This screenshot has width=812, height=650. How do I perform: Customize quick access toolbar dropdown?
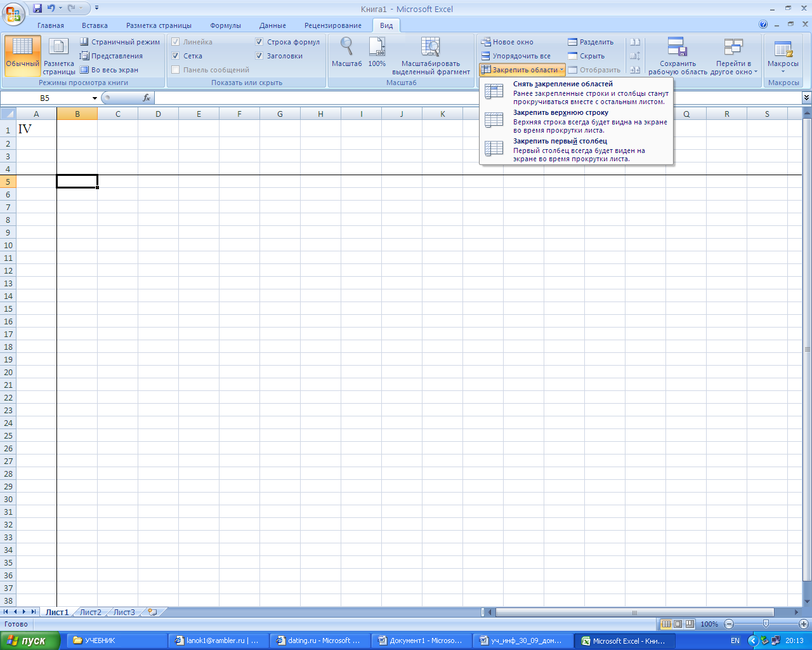point(97,9)
